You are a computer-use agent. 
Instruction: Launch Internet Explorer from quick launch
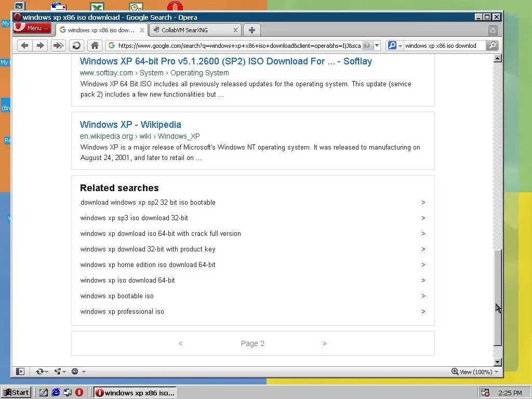pyautogui.click(x=56, y=393)
